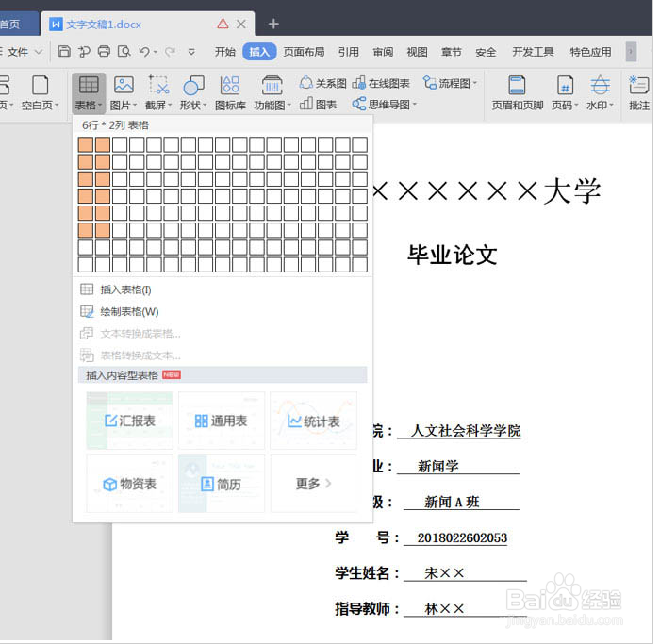Screen dimensions: 660x644
Task: Insert an 在线图表 online chart
Action: [381, 83]
